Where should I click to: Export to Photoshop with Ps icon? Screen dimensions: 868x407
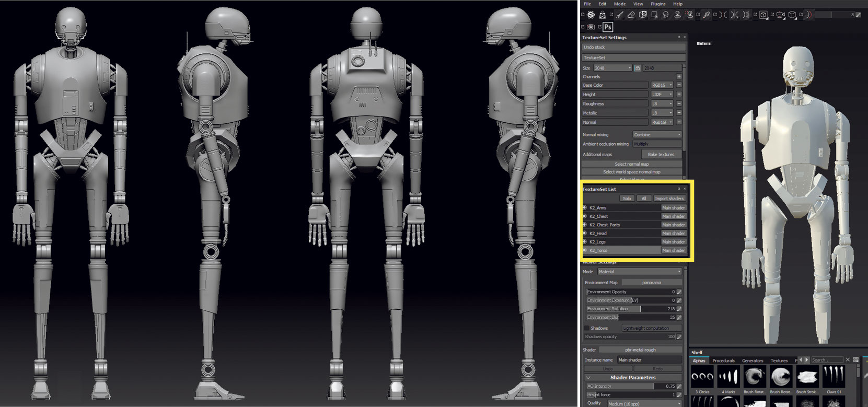click(608, 27)
